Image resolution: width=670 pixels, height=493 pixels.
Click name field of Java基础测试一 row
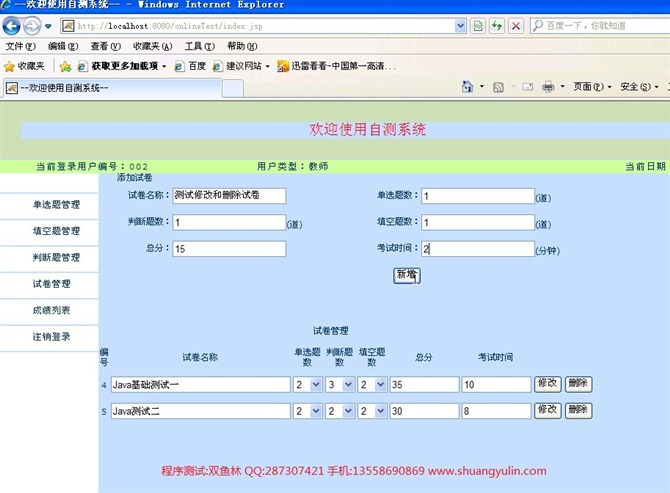(200, 384)
